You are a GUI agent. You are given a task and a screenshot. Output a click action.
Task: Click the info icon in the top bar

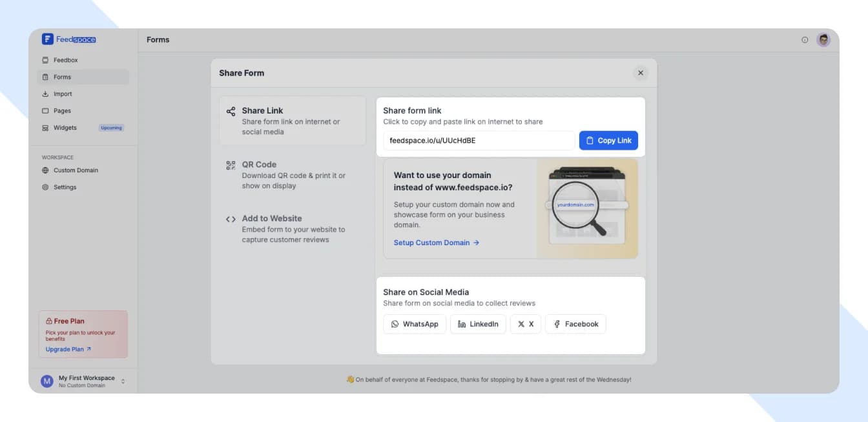(805, 39)
